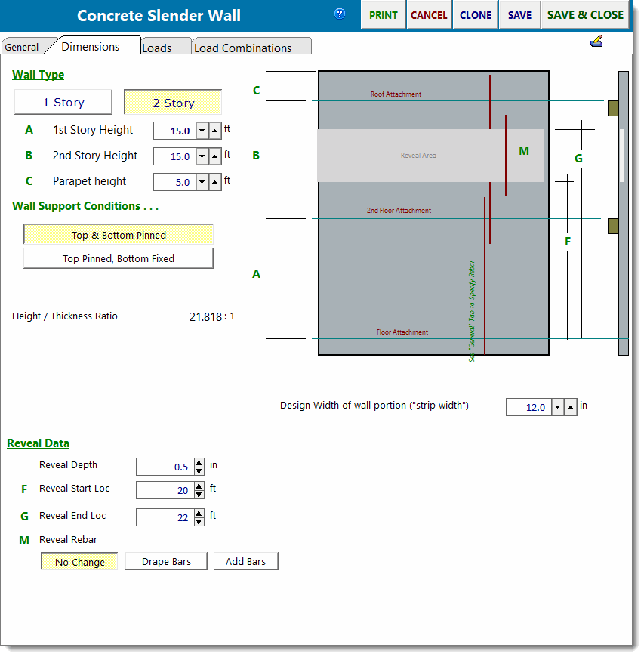Screen dimensions: 644x657
Task: Increase Reveal Depth using spinner up arrow
Action: (x=199, y=463)
